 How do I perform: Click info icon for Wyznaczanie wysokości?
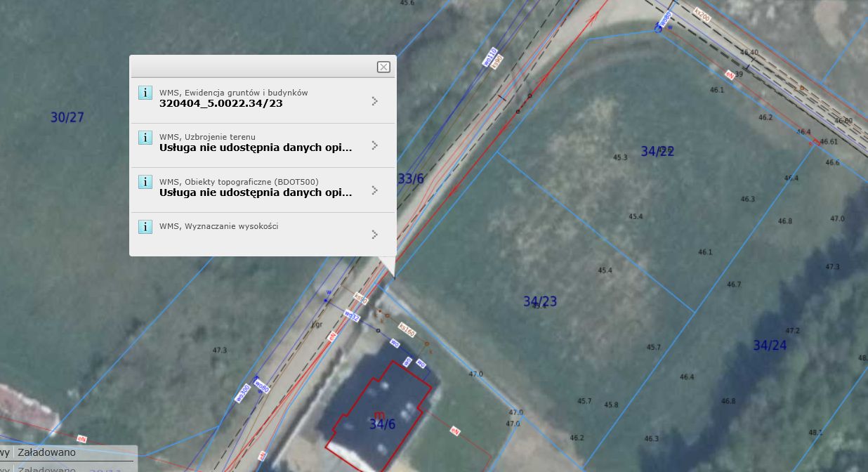pyautogui.click(x=145, y=226)
